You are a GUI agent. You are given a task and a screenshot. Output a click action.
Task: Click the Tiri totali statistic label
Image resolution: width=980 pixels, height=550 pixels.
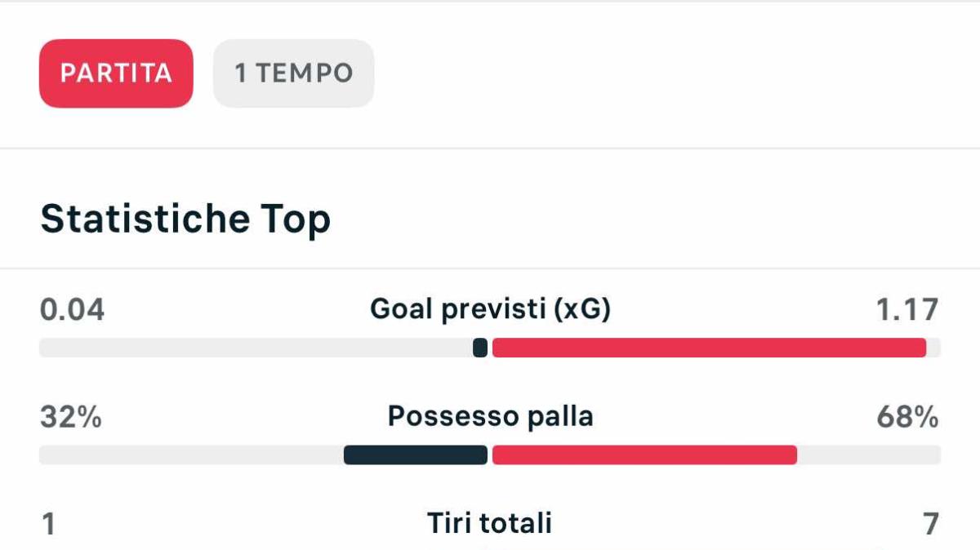pyautogui.click(x=488, y=523)
